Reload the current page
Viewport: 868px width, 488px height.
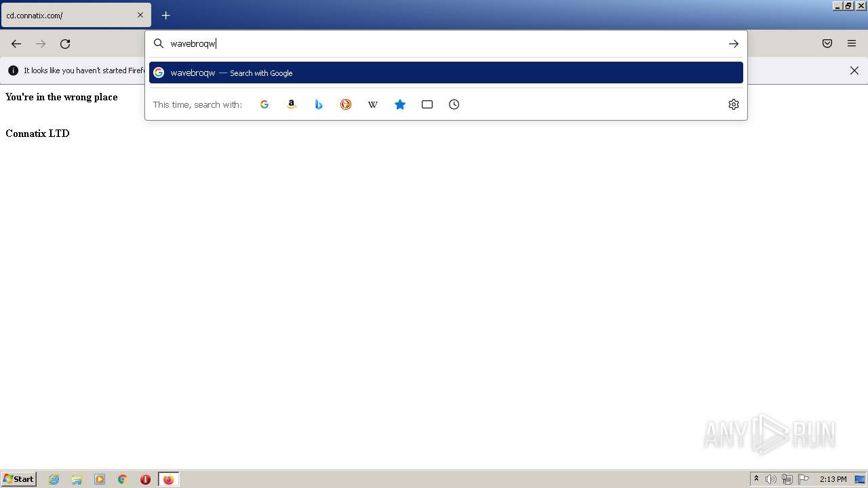click(x=65, y=43)
